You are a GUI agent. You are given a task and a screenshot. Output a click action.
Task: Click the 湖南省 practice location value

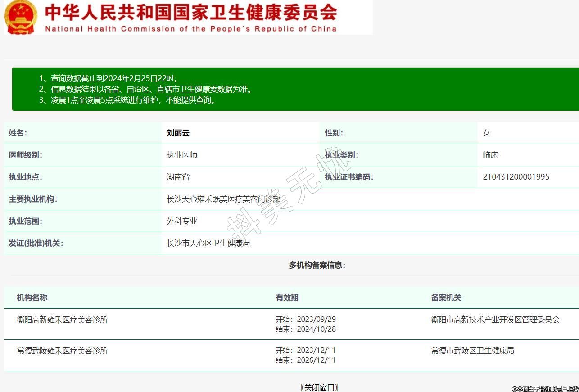tap(178, 177)
